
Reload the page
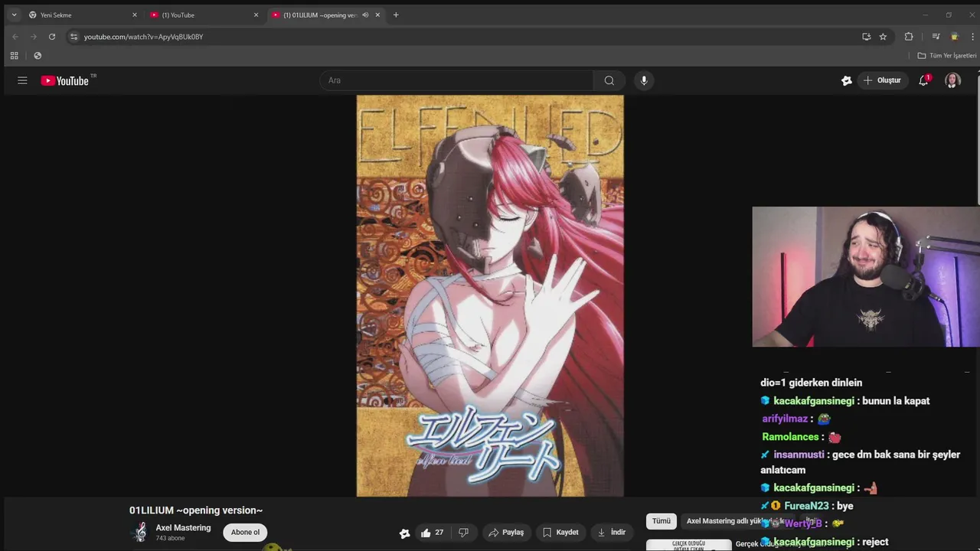(x=52, y=37)
